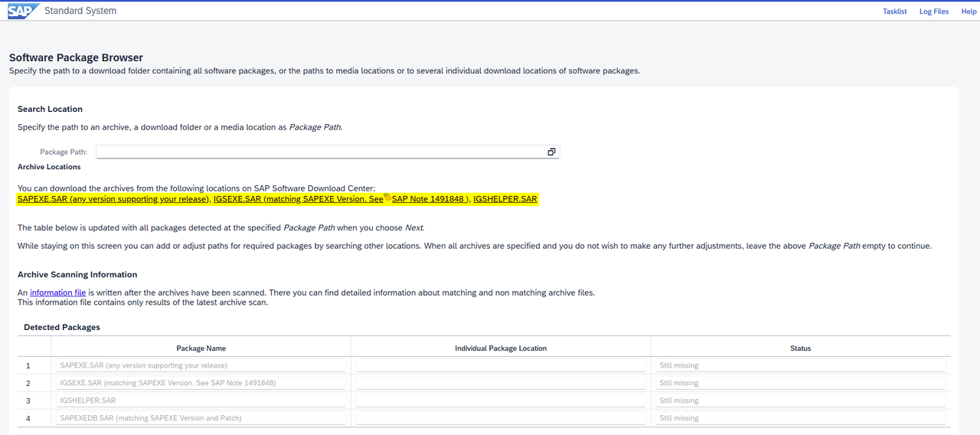This screenshot has width=980, height=435.
Task: Open the Log Files menu
Action: (934, 11)
